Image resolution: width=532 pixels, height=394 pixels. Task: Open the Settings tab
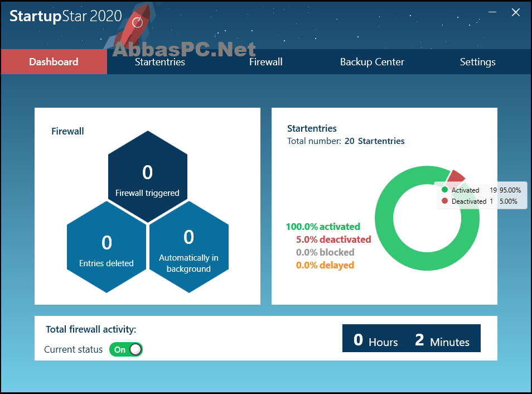[x=478, y=62]
